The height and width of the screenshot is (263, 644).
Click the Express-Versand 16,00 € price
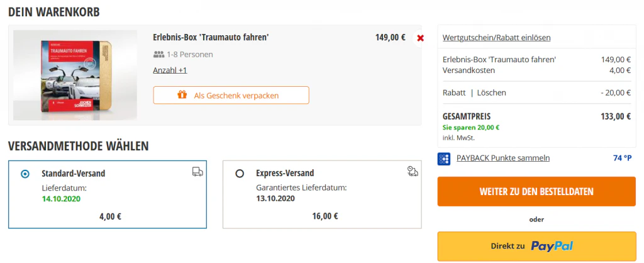coord(325,216)
